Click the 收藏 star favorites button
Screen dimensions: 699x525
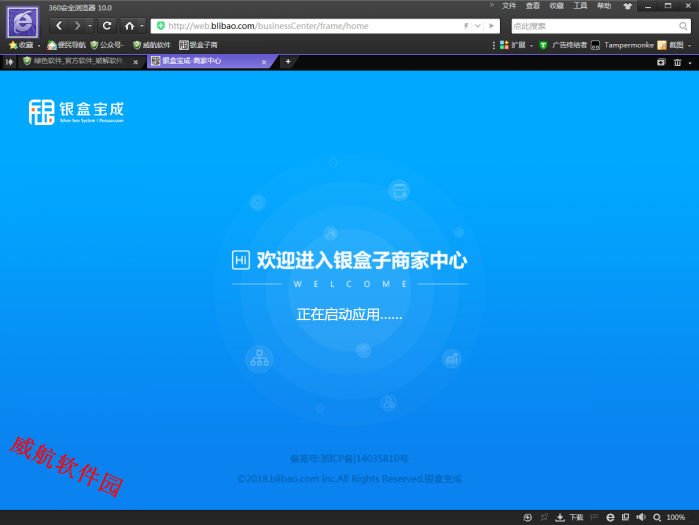pyautogui.click(x=21, y=45)
